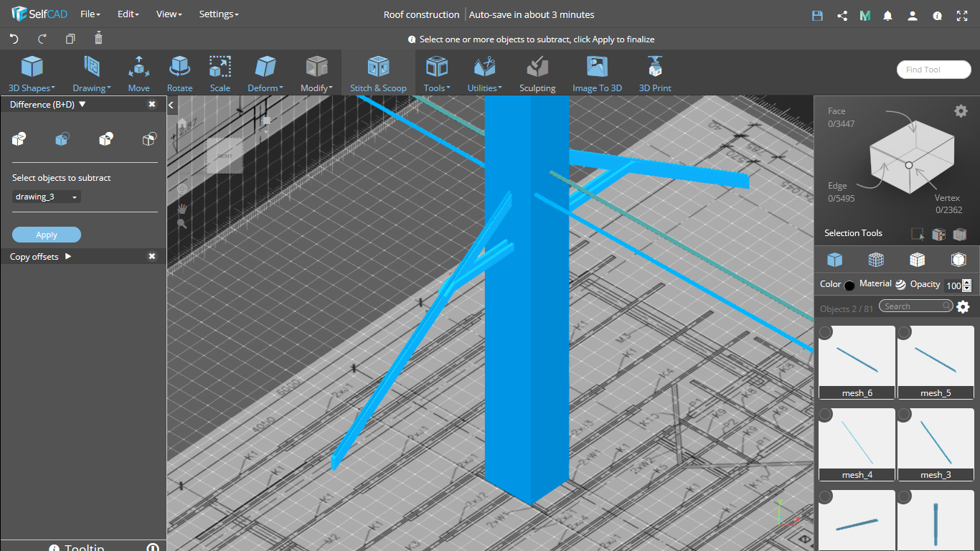The image size is (980, 551).
Task: Click the copy objects icon
Action: [x=70, y=39]
